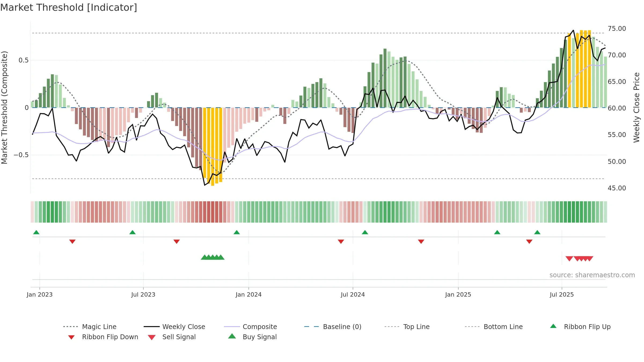This screenshot has width=644, height=362.
Task: Toggle Baseline (0) legend entry
Action: [333, 327]
